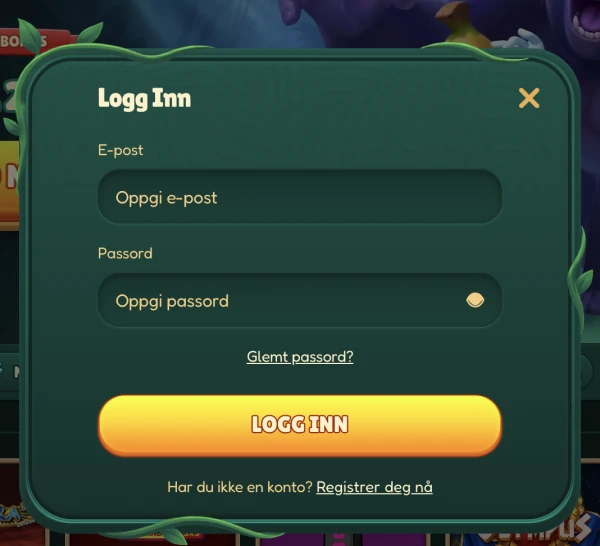Show password using the eye icon
Image resolution: width=600 pixels, height=546 pixels.
point(475,300)
